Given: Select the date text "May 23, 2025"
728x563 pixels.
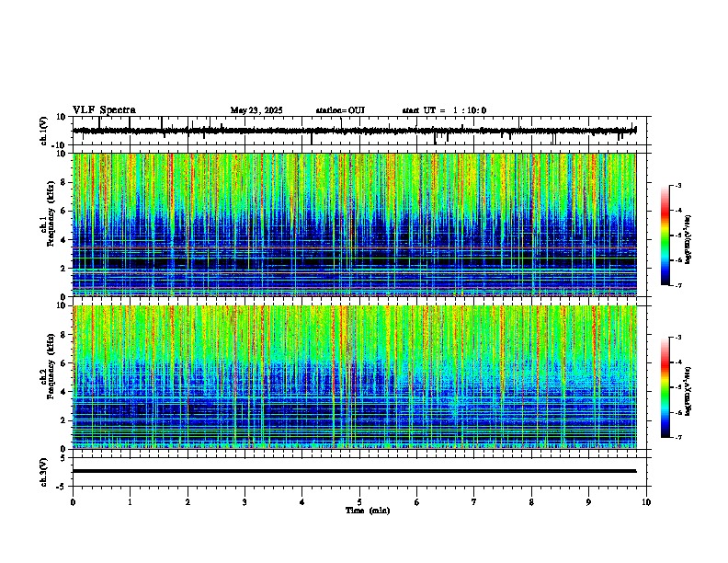Looking at the screenshot, I should coord(256,110).
